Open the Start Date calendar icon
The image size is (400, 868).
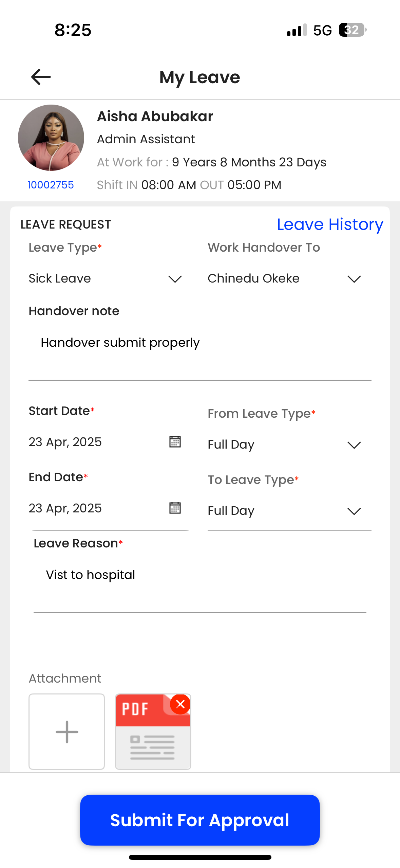click(175, 441)
